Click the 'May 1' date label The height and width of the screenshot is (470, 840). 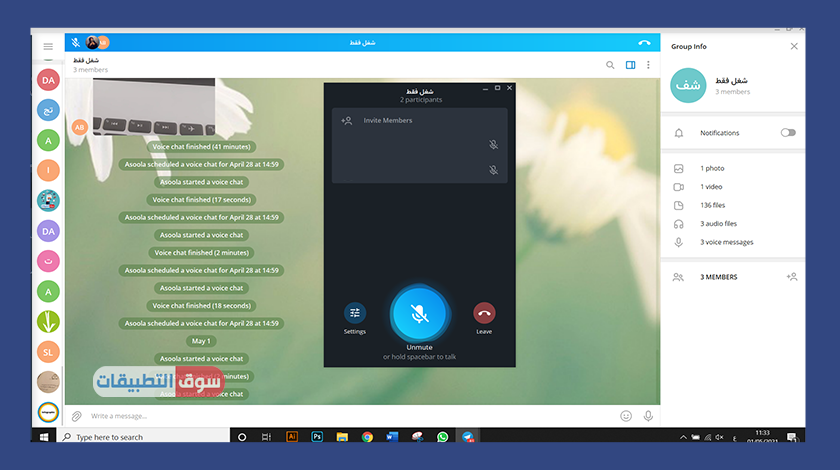pos(201,341)
